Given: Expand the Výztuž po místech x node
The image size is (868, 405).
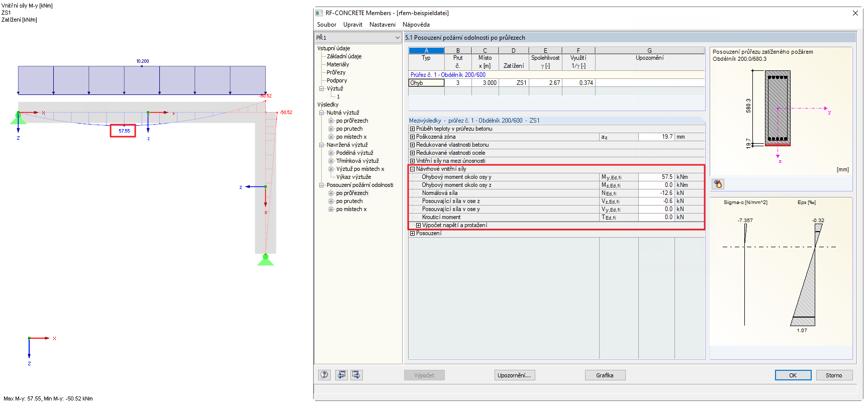Looking at the screenshot, I should (331, 169).
